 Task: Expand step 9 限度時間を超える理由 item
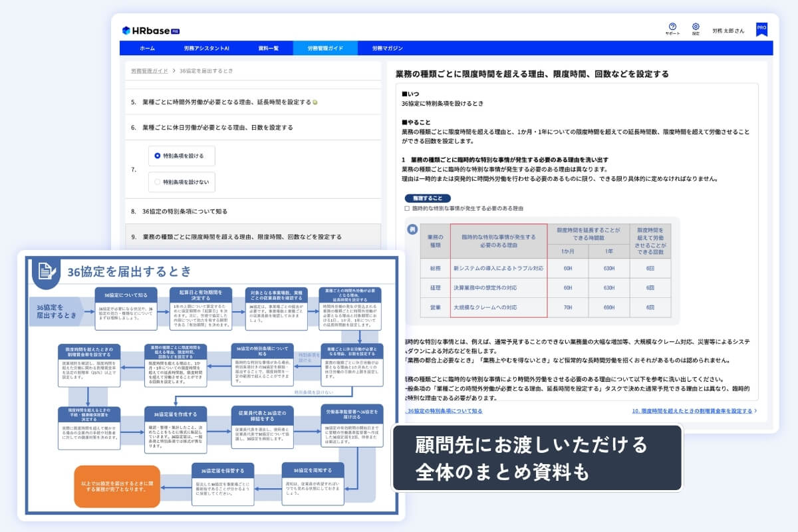point(253,236)
